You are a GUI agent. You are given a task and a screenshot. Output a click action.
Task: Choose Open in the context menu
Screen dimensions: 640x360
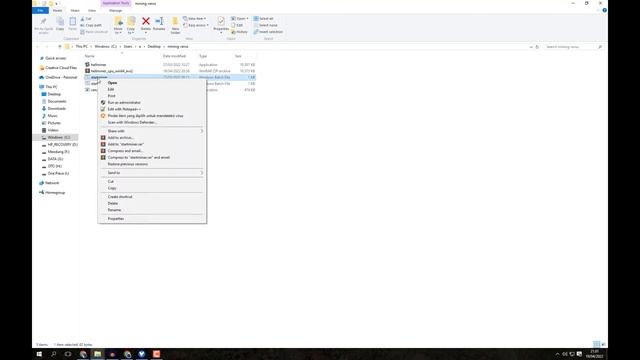click(x=152, y=83)
